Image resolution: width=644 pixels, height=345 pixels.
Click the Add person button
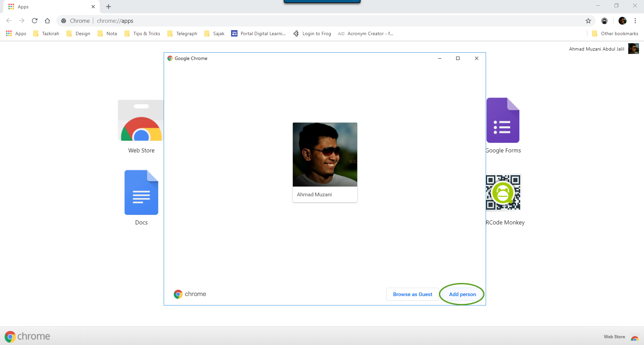462,294
